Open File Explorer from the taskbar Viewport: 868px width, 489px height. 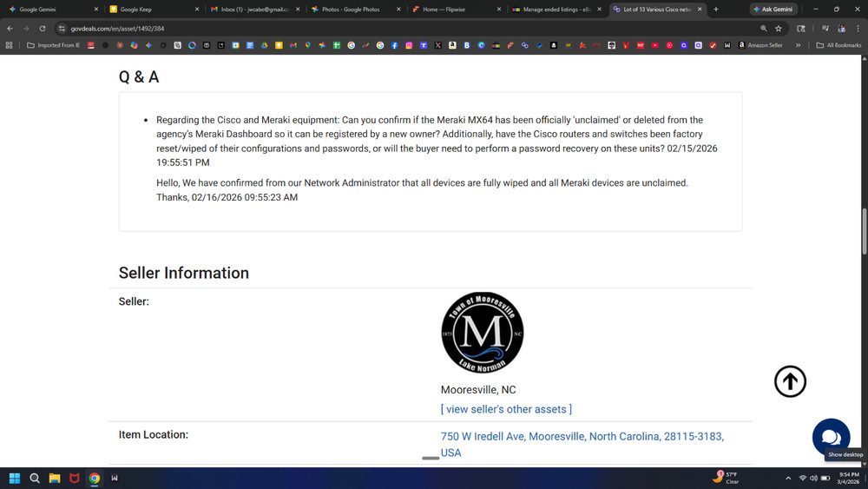point(54,478)
